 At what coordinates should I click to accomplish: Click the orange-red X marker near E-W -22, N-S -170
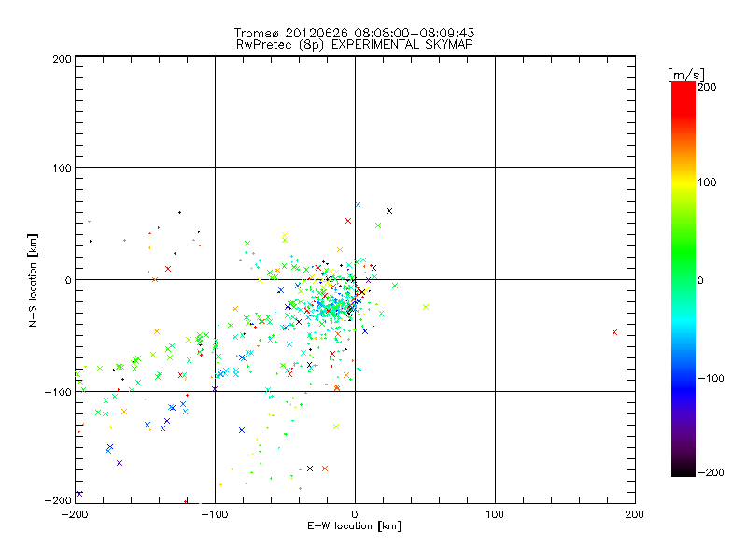pos(325,469)
